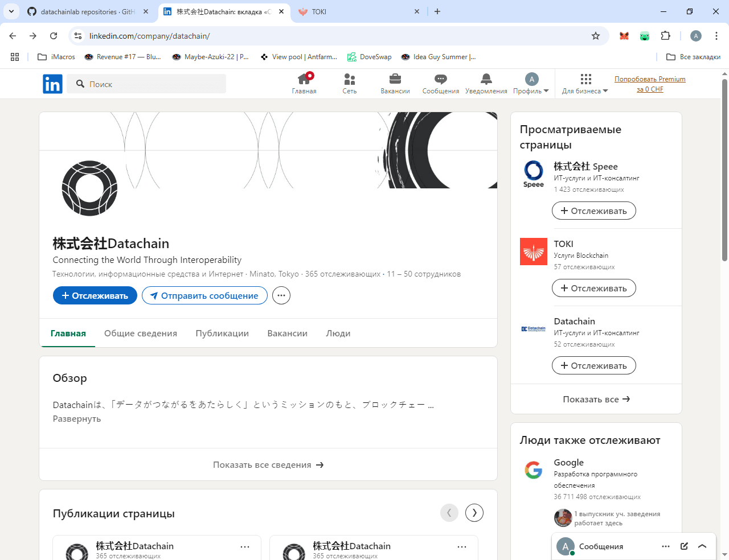Click Показать все сведения link
729x560 pixels.
tap(268, 465)
